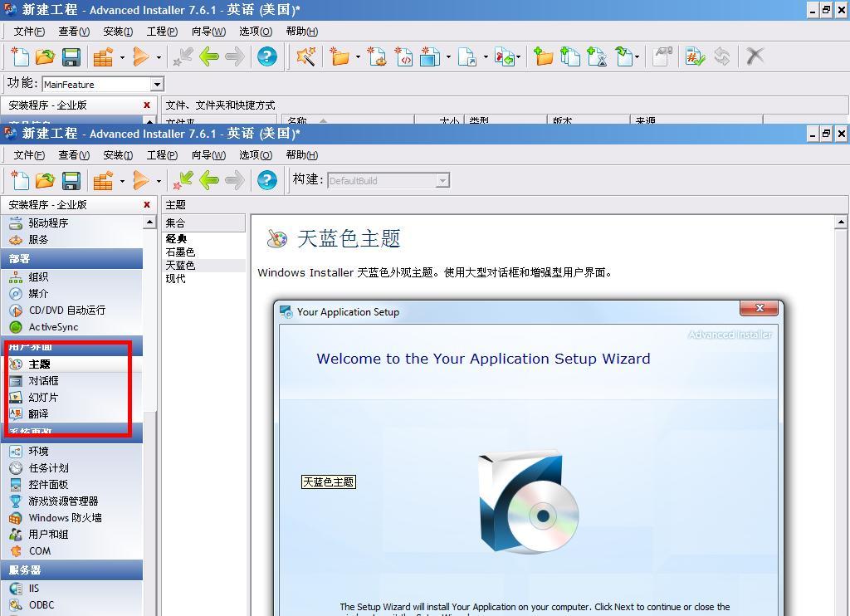850x616 pixels.
Task: Click the New project icon in back window
Action: tap(20, 56)
